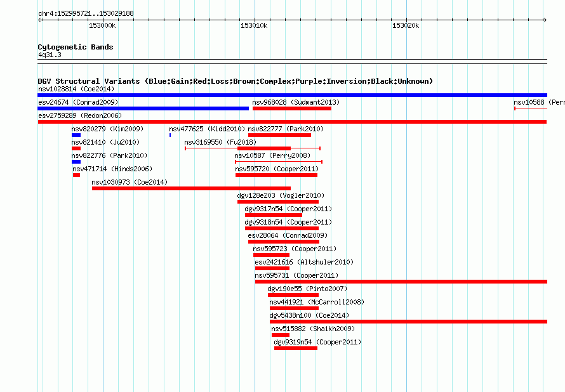Image resolution: width=565 pixels, height=392 pixels.
Task: Select the esv24674 (Conrad2009) blue bar
Action: pos(143,108)
